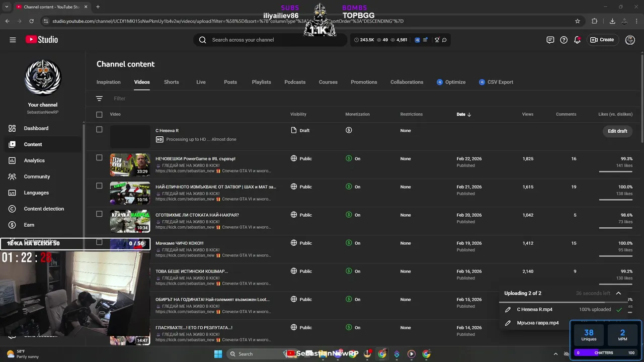This screenshot has height=362, width=644.
Task: Open the Courses tab
Action: pos(328,82)
